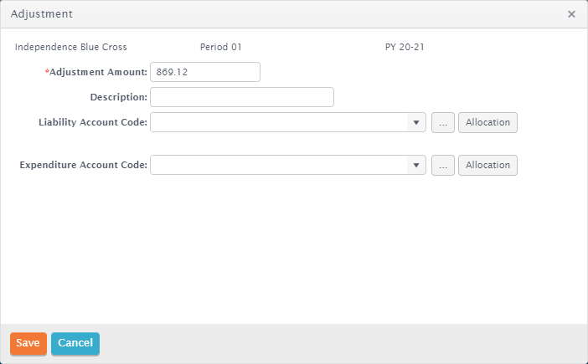Screen dimensions: 588x364
Task: Expand the Expenditure Account Code dropdown arrow
Action: click(416, 165)
